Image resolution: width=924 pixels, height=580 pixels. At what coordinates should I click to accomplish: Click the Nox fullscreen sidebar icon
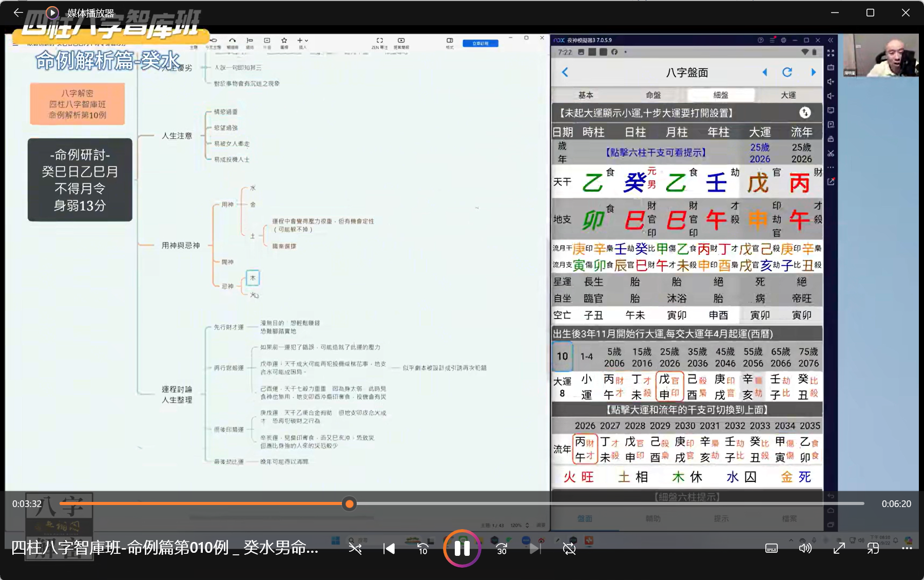click(831, 53)
